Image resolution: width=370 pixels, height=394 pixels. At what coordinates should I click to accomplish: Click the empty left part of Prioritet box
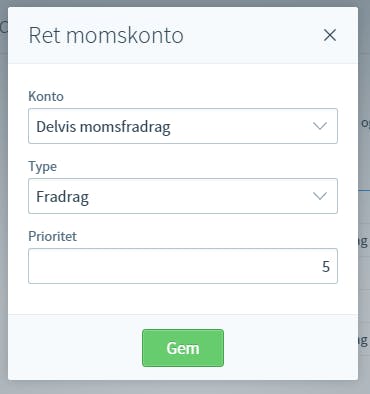(x=133, y=266)
